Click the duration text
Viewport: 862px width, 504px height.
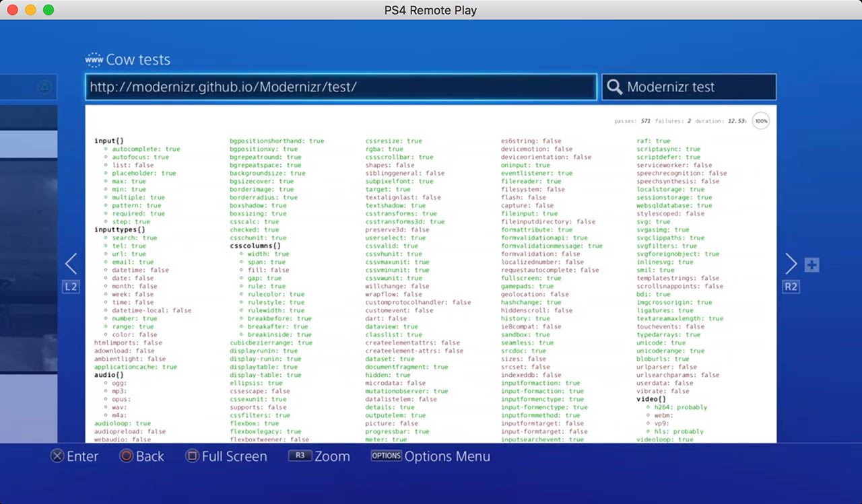point(721,121)
